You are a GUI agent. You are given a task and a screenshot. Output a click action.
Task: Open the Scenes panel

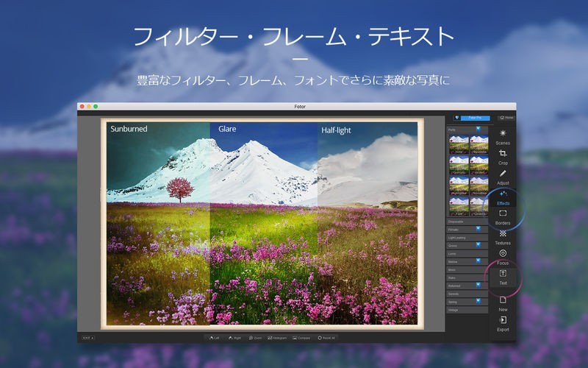pyautogui.click(x=503, y=135)
